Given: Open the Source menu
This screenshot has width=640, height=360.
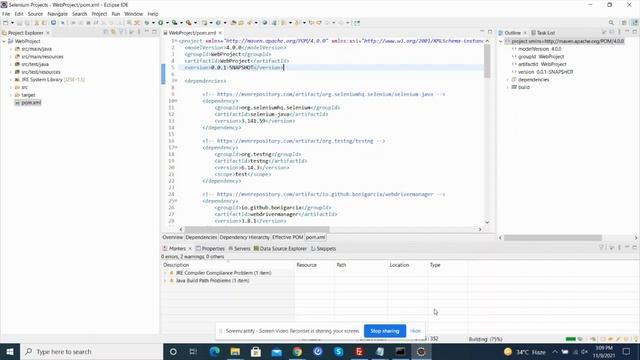Looking at the screenshot, I should coord(35,14).
